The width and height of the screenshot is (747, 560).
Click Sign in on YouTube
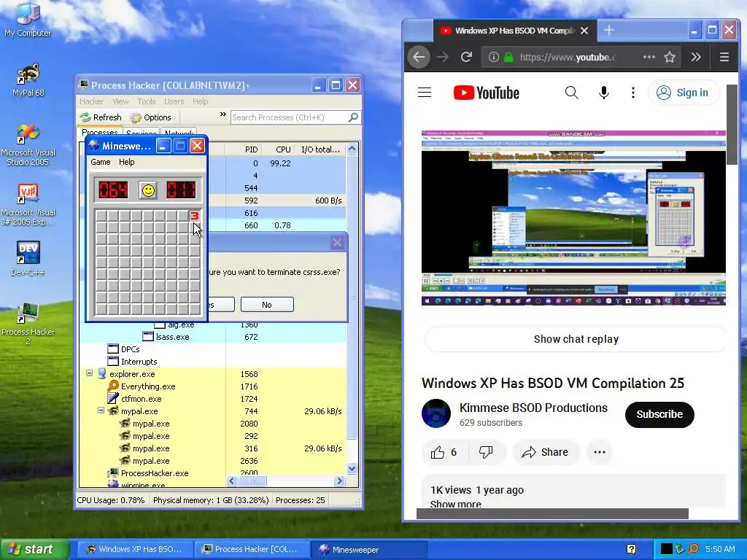683,93
